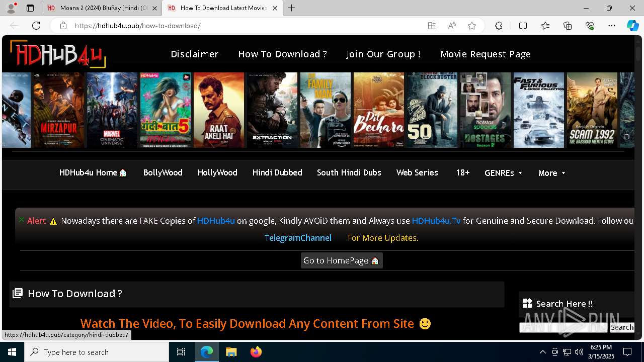The height and width of the screenshot is (362, 644).
Task: Click the sidebar Search button
Action: (x=622, y=327)
